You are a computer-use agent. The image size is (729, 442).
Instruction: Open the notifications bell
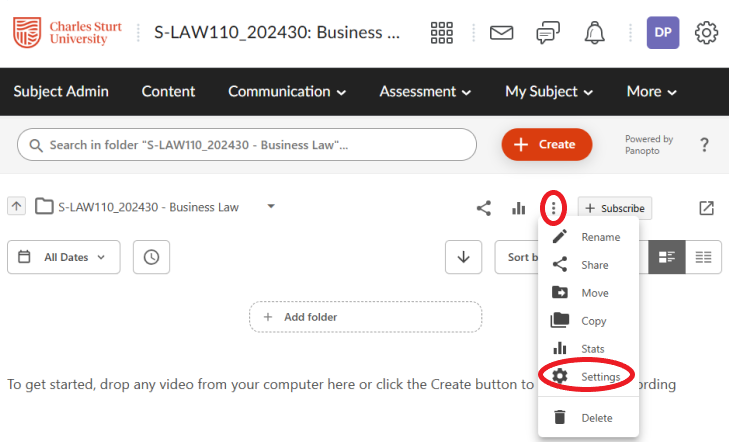click(595, 33)
